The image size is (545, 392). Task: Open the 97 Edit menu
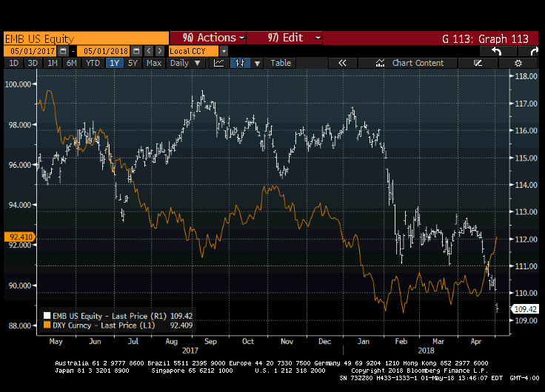tap(284, 38)
